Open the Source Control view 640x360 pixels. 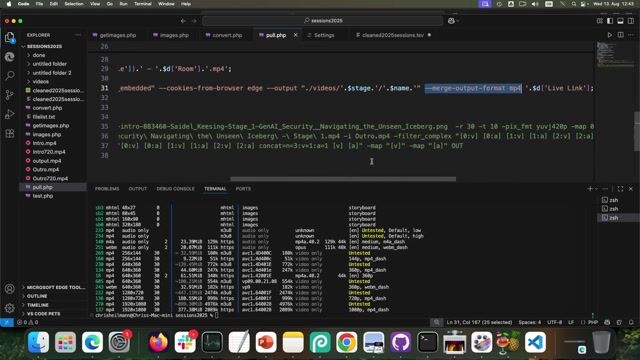coord(10,95)
